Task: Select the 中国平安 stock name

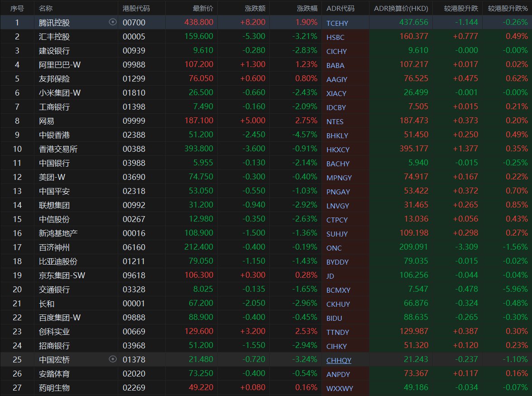Action: [54, 191]
